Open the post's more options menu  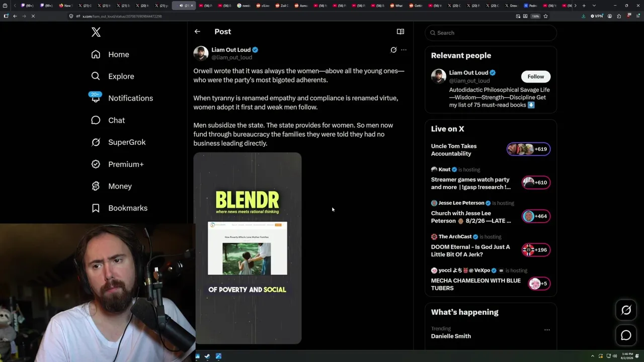404,50
